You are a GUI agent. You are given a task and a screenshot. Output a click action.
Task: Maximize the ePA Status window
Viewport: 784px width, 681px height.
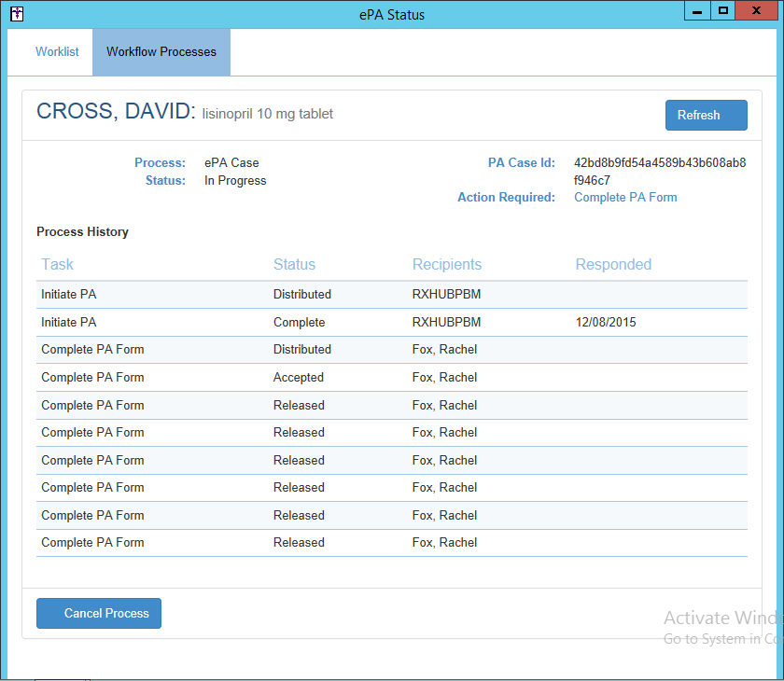click(722, 10)
